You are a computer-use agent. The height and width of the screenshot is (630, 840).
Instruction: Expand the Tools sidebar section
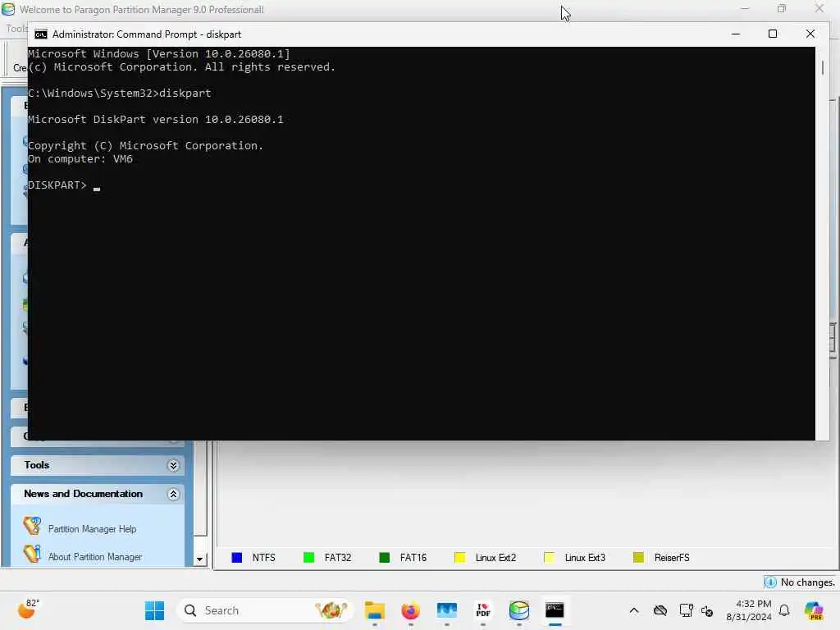[173, 466]
